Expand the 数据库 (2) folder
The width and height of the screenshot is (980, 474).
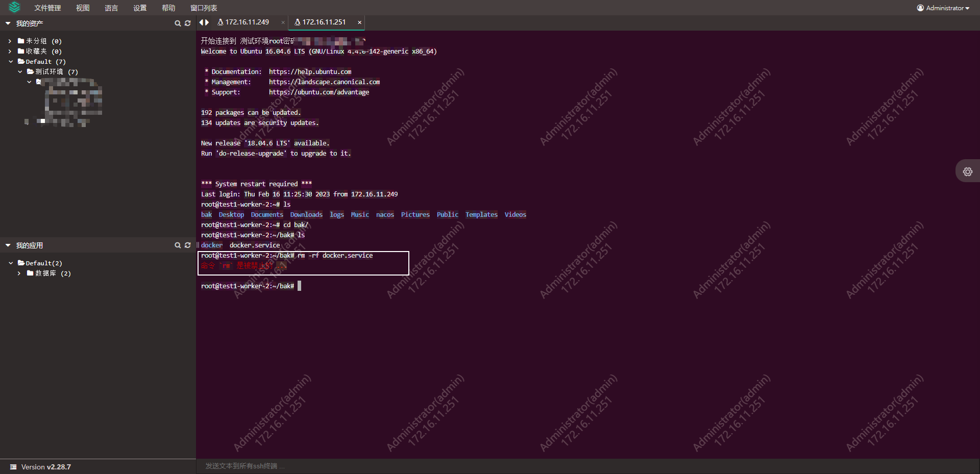pyautogui.click(x=19, y=273)
